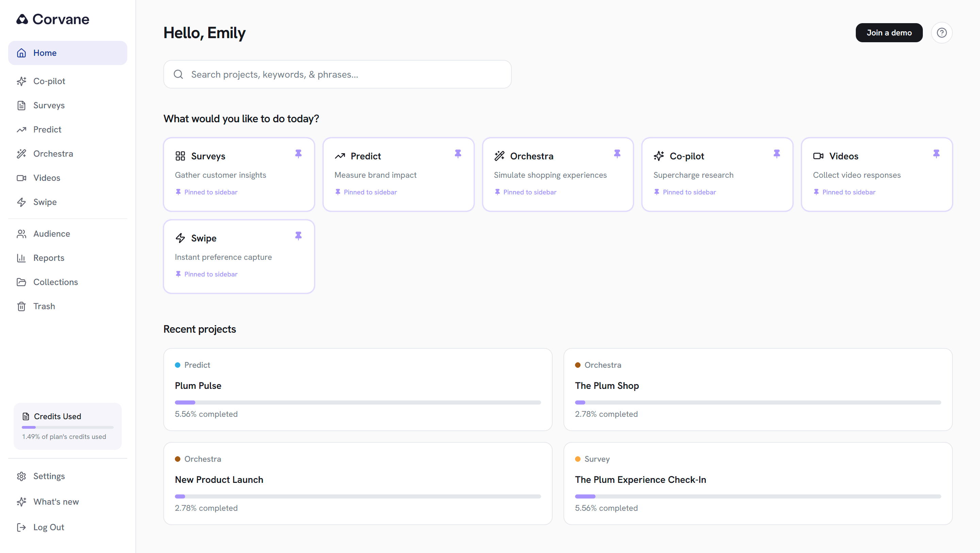Viewport: 980px width, 553px height.
Task: Click the Trash bin icon in sidebar
Action: pyautogui.click(x=21, y=306)
